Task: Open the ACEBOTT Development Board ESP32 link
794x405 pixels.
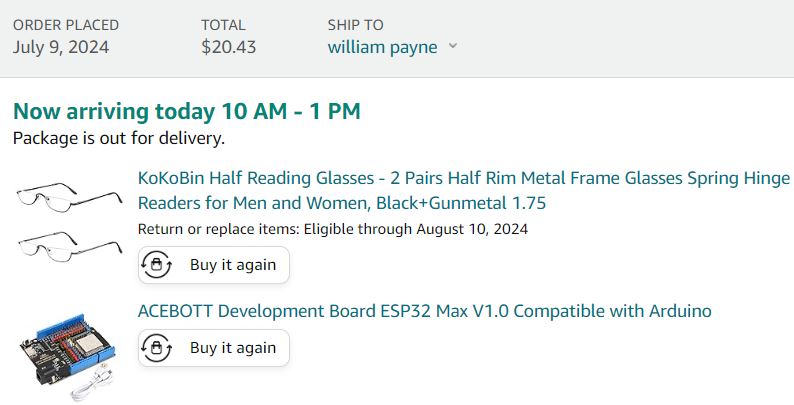Action: pyautogui.click(x=424, y=310)
